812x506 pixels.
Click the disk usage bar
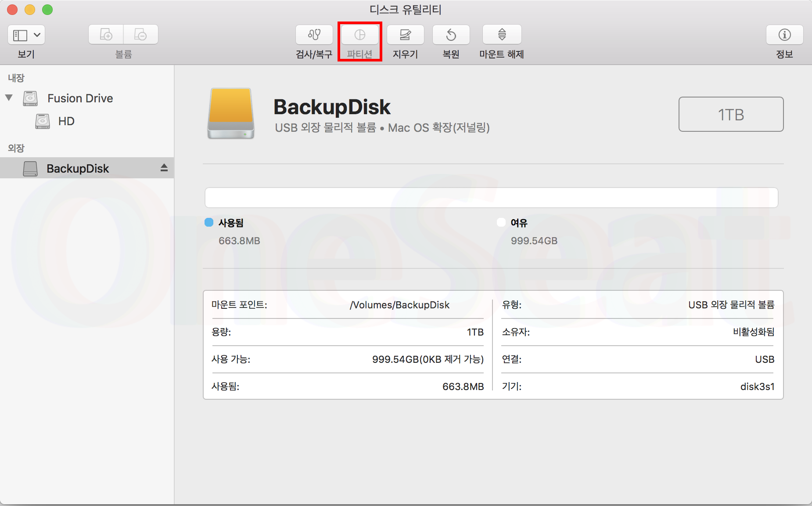[x=491, y=198]
